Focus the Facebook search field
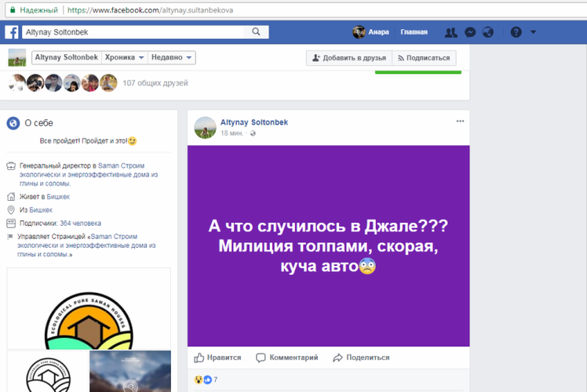 (133, 32)
